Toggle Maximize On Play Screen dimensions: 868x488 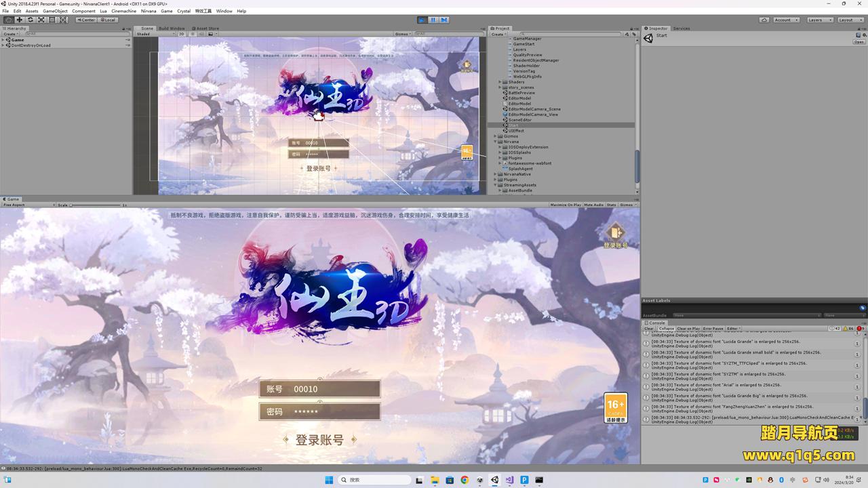click(x=566, y=205)
